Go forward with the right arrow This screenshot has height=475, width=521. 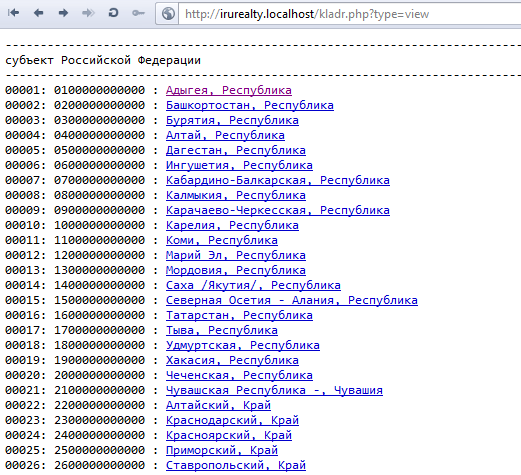(x=63, y=13)
